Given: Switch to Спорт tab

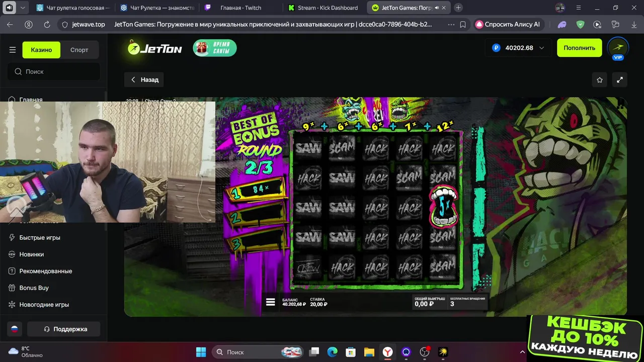Looking at the screenshot, I should pos(79,50).
